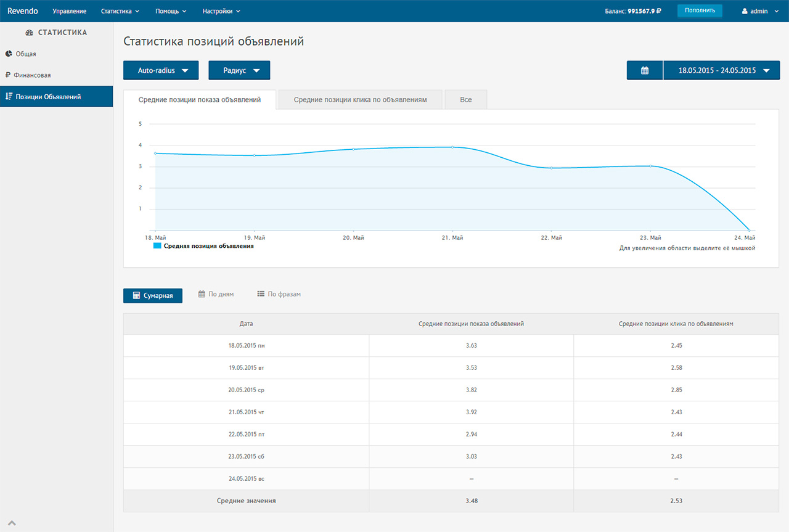Click the ruble icon next to Финансовая
The width and height of the screenshot is (789, 532).
click(8, 75)
